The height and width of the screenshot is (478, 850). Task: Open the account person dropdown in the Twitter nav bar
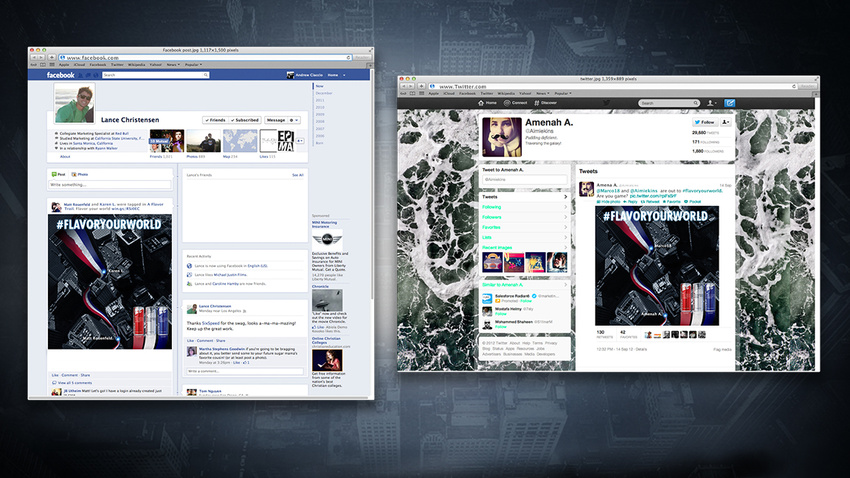point(712,102)
